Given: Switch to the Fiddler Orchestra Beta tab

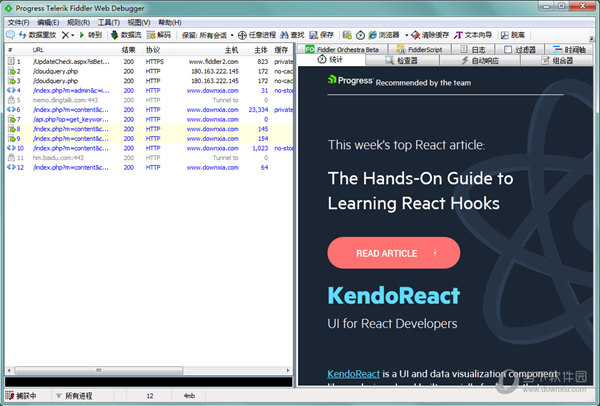Looking at the screenshot, I should point(342,49).
